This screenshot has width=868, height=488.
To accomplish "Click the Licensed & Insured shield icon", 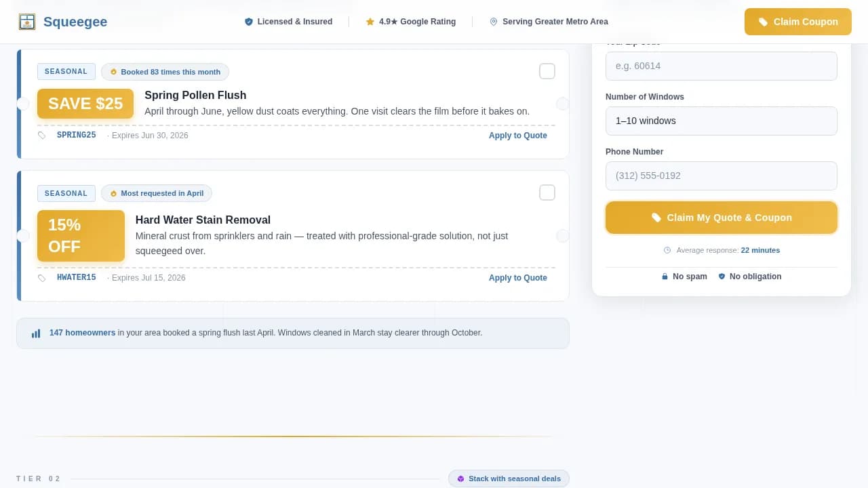I will pyautogui.click(x=249, y=22).
